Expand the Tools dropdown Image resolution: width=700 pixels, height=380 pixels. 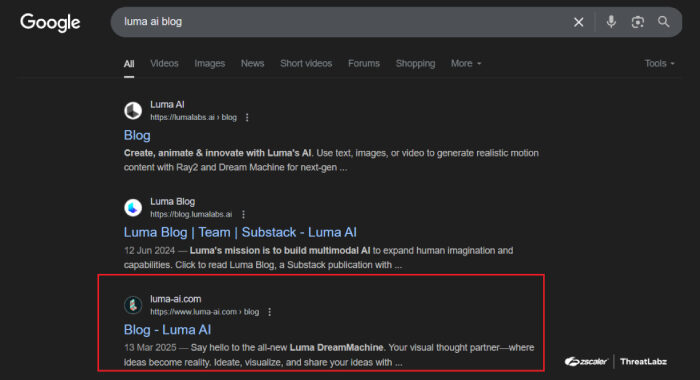click(659, 63)
